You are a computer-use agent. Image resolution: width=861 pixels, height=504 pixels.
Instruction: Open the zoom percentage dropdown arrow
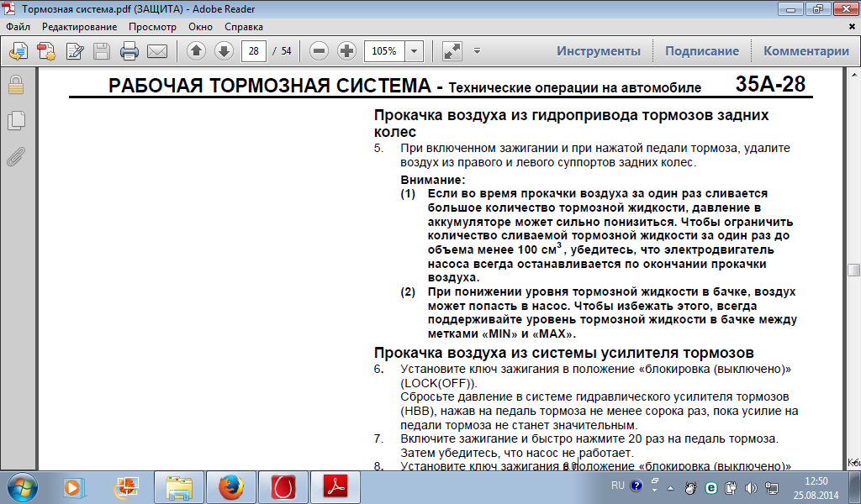[x=415, y=51]
